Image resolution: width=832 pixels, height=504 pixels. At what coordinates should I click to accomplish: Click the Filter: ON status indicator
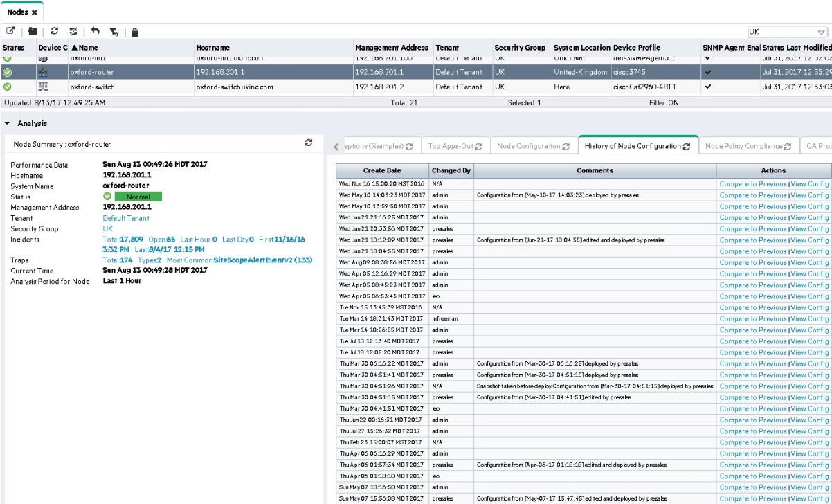click(665, 102)
